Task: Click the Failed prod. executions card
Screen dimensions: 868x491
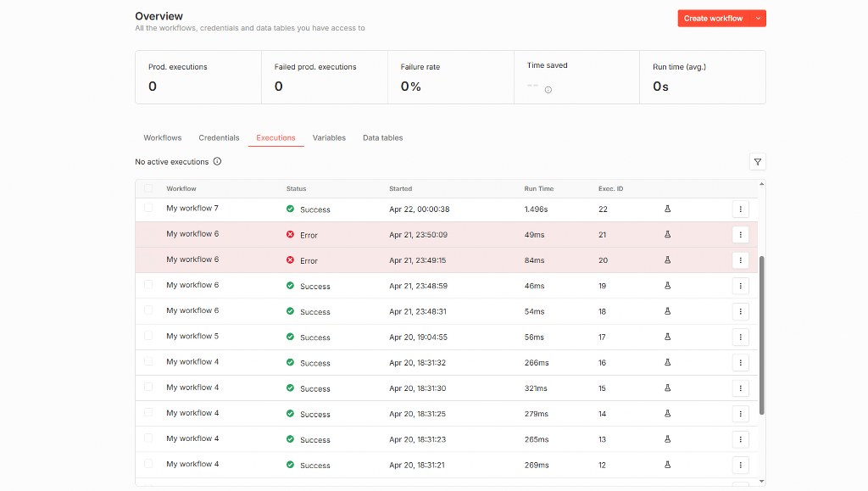Action: coord(325,77)
